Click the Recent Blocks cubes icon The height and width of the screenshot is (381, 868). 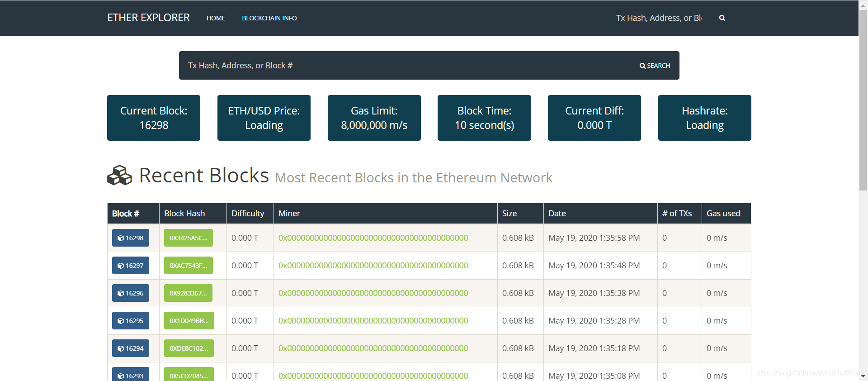pos(119,175)
